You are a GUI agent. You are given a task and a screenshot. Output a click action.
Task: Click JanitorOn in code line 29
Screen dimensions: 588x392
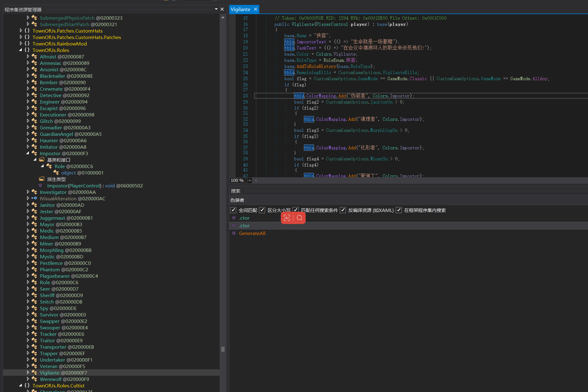coord(381,102)
